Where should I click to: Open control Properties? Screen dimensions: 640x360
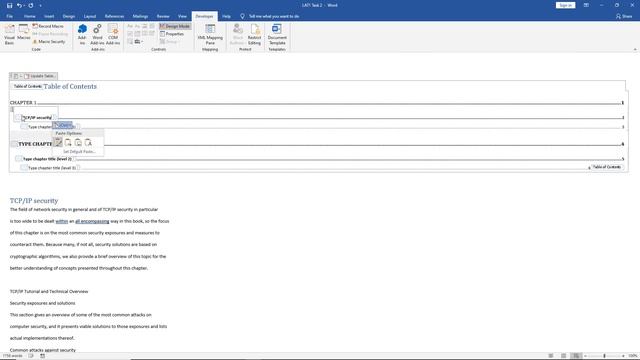click(172, 34)
